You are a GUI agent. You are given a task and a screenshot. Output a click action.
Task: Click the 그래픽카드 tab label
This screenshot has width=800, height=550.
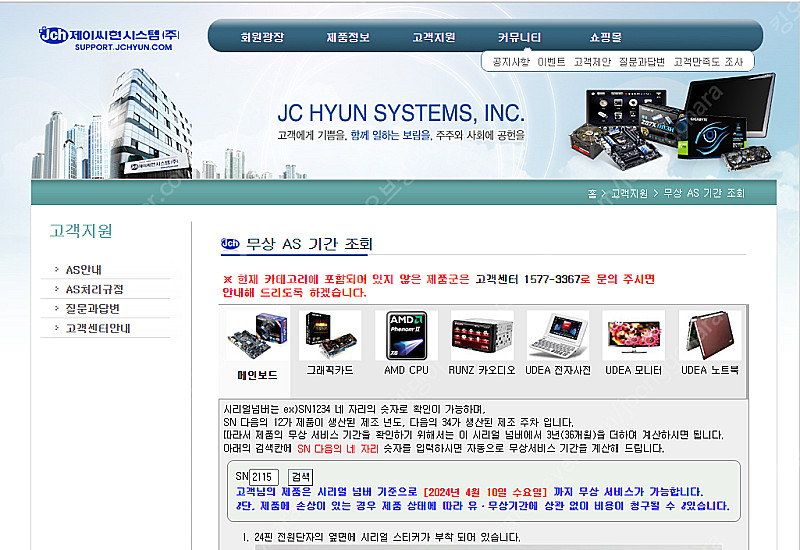pos(330,370)
